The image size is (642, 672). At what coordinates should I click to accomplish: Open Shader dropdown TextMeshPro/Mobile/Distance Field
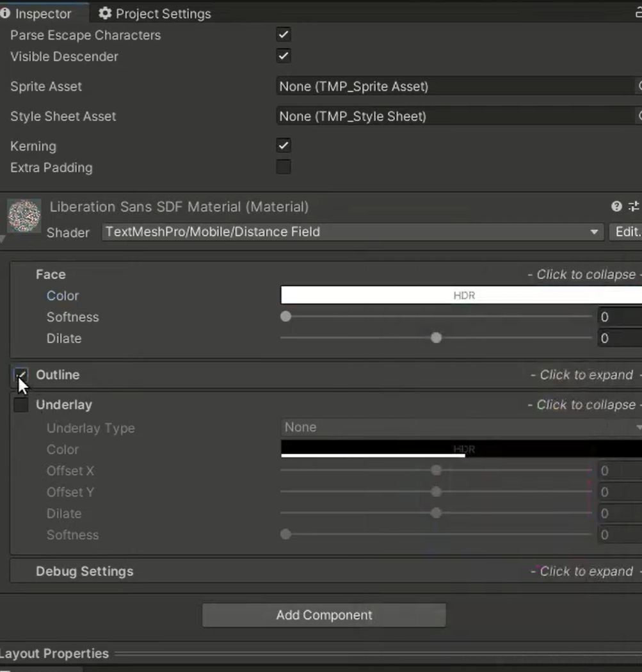pyautogui.click(x=352, y=232)
